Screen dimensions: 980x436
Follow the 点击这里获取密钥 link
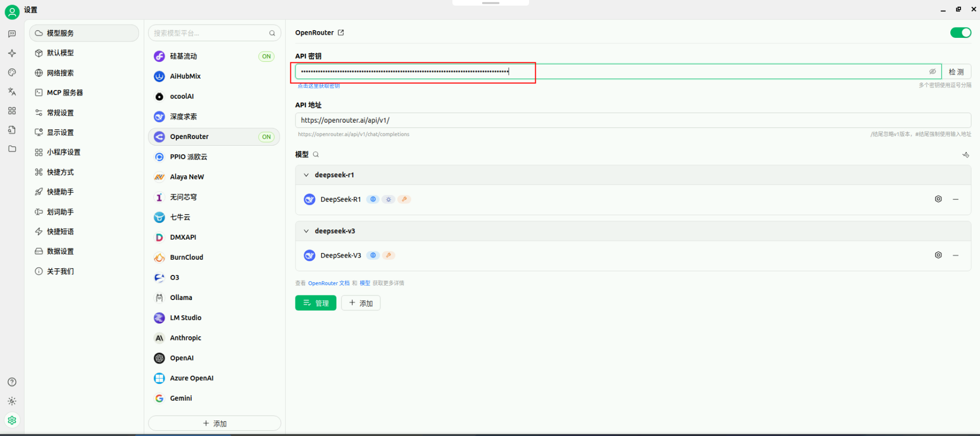pyautogui.click(x=319, y=86)
